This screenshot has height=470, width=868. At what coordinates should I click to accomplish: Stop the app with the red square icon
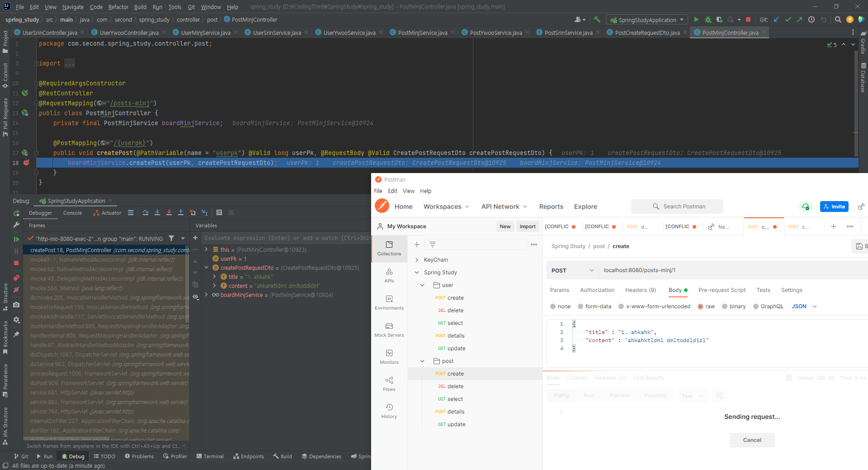748,19
